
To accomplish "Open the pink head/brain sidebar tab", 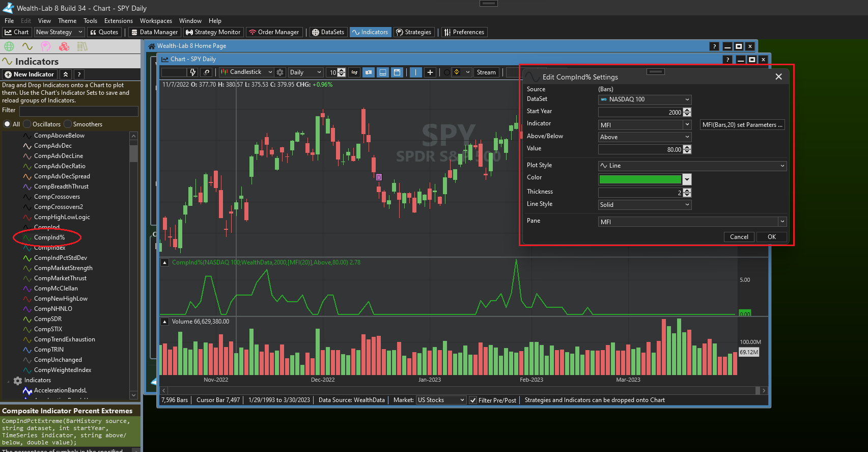I will pyautogui.click(x=46, y=46).
